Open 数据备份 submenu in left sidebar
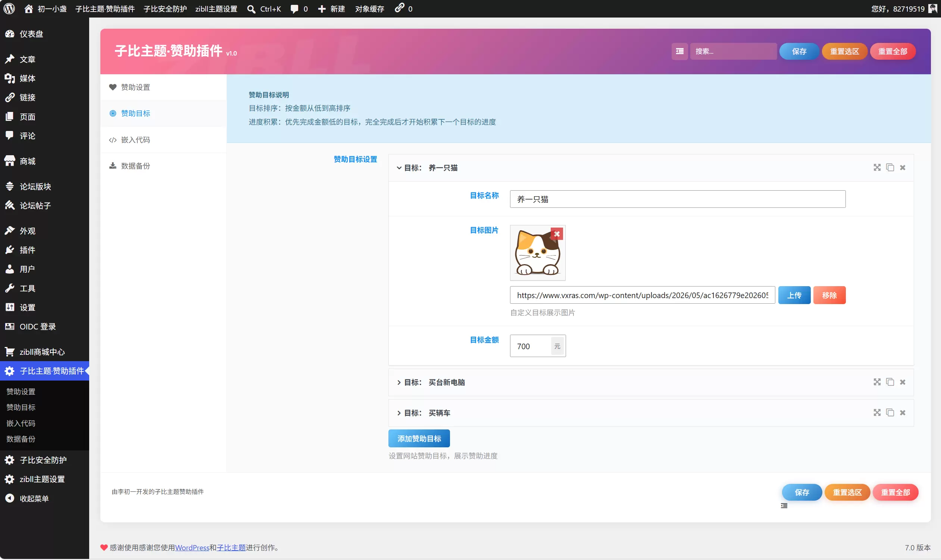Image resolution: width=941 pixels, height=560 pixels. coord(21,439)
